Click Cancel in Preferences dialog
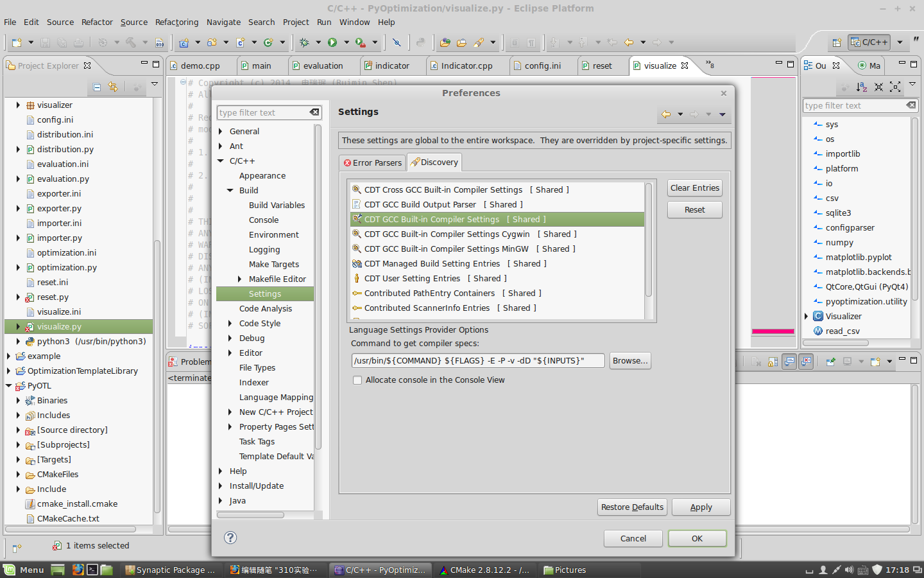The image size is (924, 578). pos(633,538)
